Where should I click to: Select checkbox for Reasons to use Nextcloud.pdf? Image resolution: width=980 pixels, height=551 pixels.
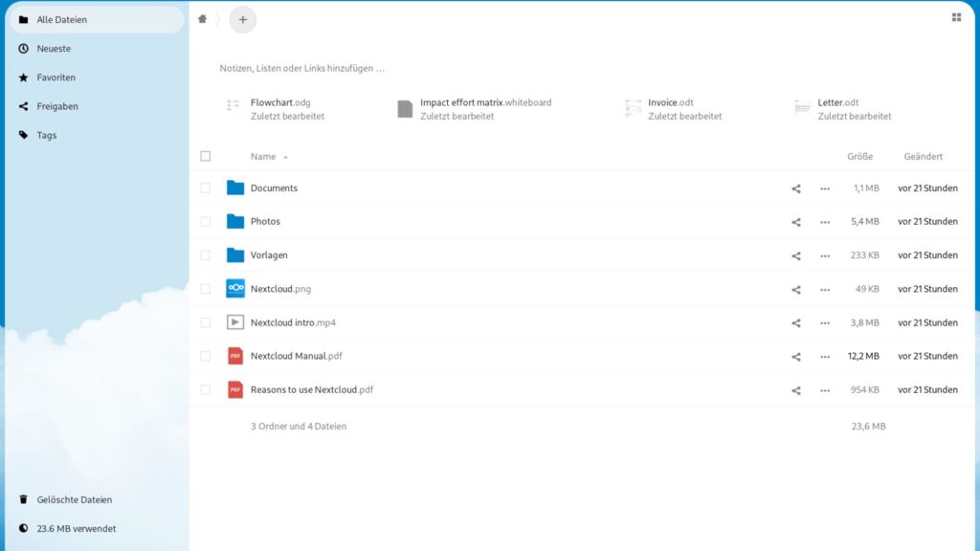click(x=206, y=390)
